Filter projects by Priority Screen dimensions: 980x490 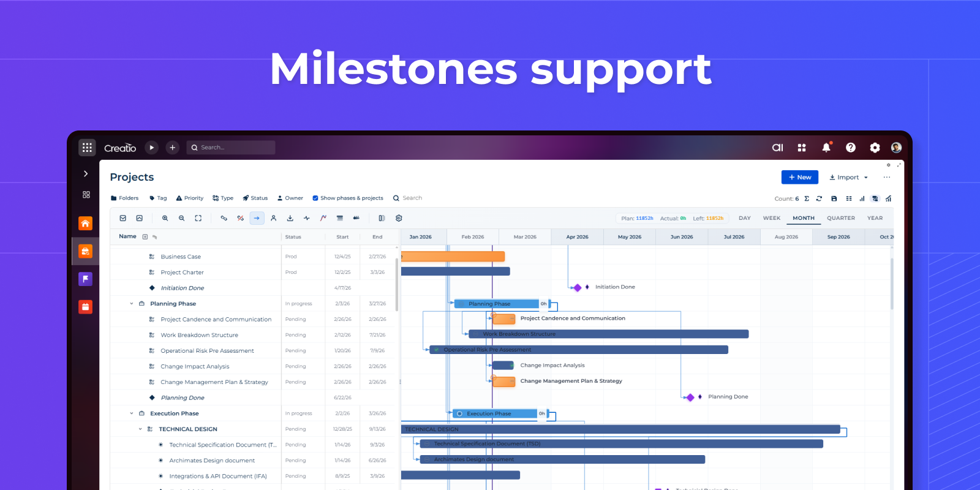(190, 198)
